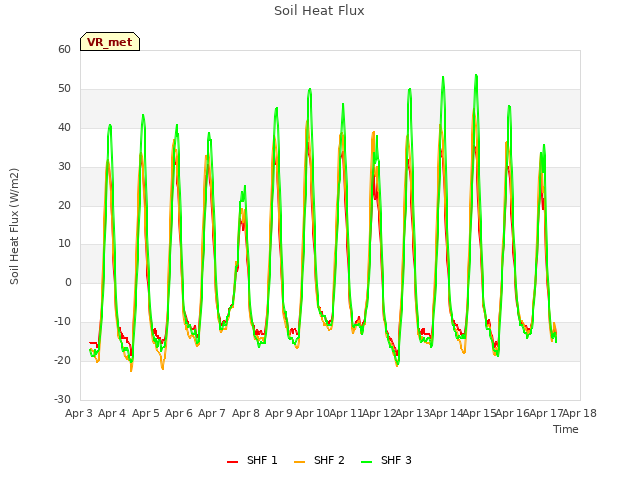This screenshot has height=480, width=640.
Task: Click the green SHF 3 legend swatch
Action: 367,462
